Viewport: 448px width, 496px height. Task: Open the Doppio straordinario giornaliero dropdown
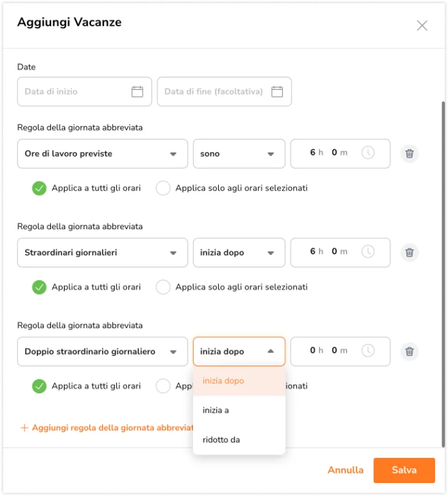click(103, 351)
